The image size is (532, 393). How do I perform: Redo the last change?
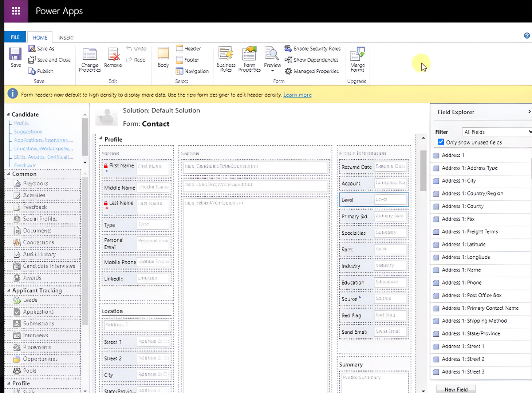(x=136, y=60)
